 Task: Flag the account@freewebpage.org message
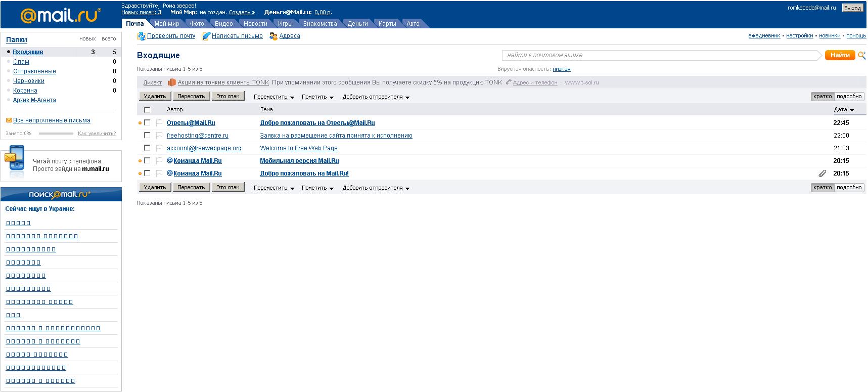pyautogui.click(x=159, y=148)
